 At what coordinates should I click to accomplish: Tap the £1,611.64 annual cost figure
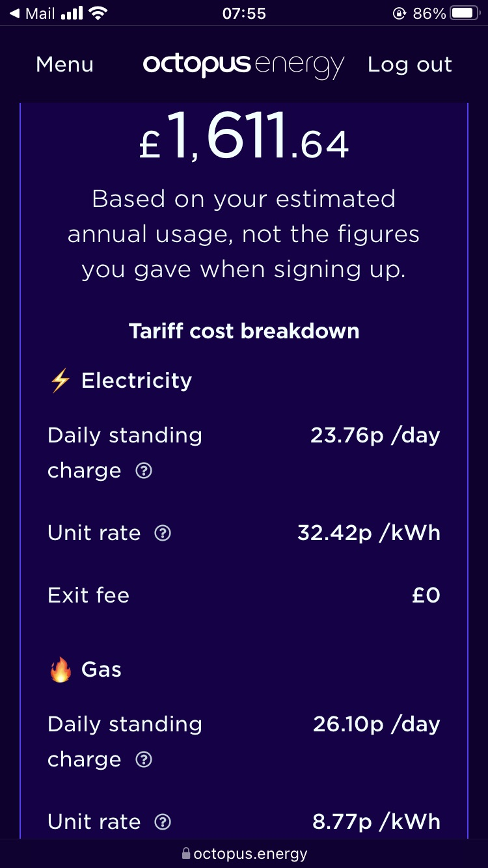point(244,139)
